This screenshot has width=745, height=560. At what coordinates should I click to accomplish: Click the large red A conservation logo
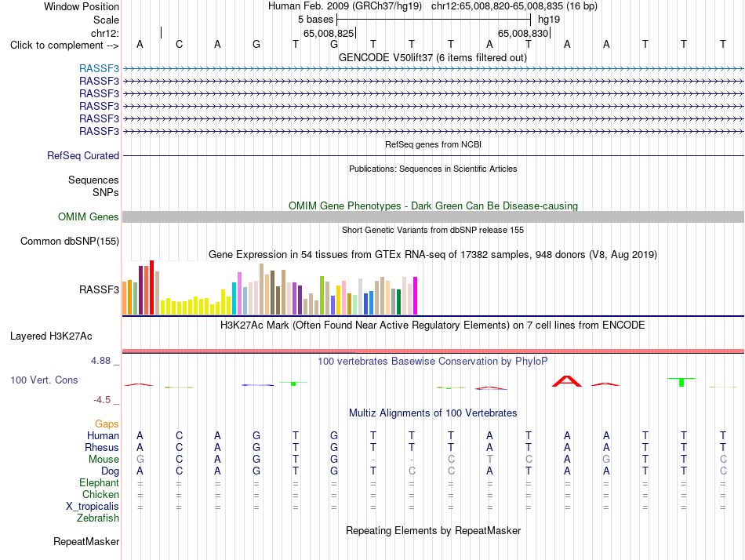(567, 380)
